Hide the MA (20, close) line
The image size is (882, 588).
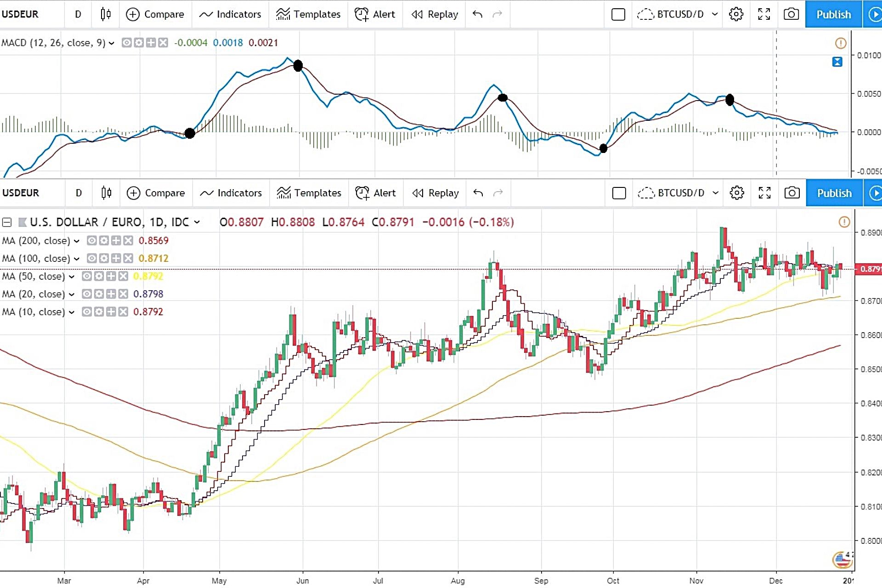[x=87, y=294]
